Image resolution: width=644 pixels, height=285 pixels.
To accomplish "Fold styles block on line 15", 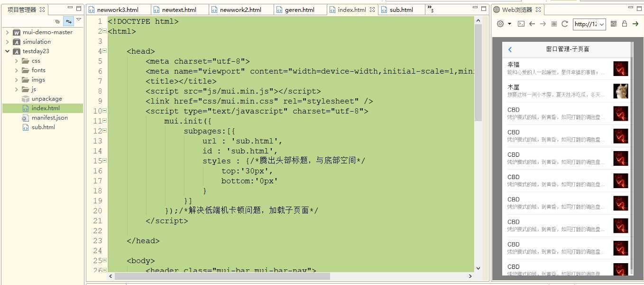I will [104, 161].
